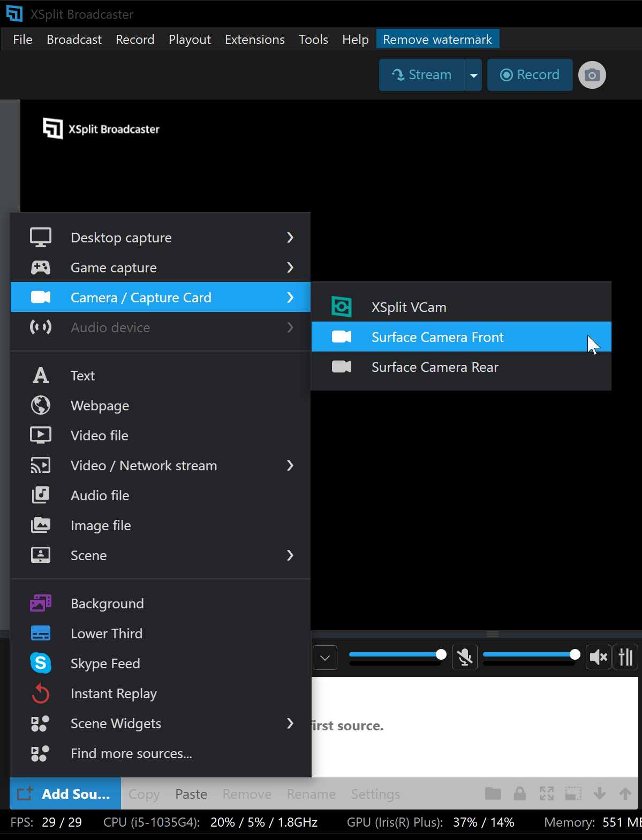This screenshot has height=840, width=642.
Task: Click the Background source purple icon
Action: pos(41,604)
